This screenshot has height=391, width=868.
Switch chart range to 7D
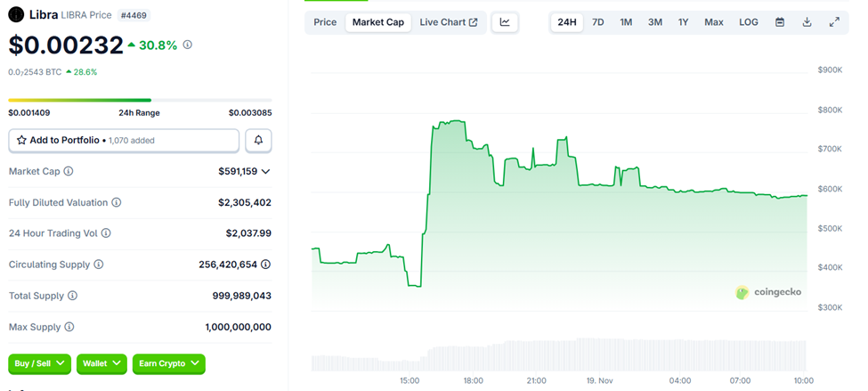pos(598,22)
